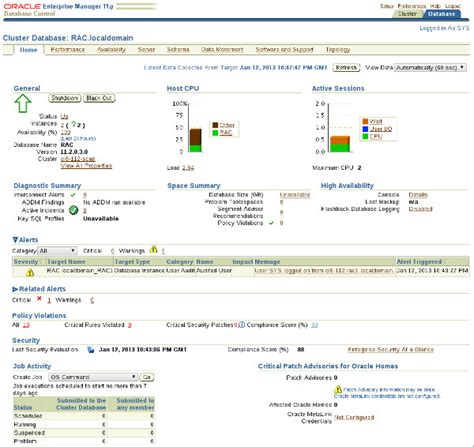Screen dimensions: 474x447
Task: Open the Schema tab
Action: (x=178, y=49)
